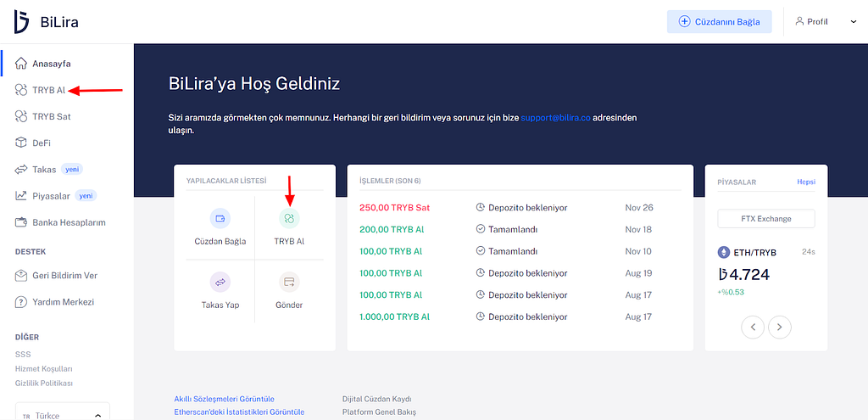Click the support@bilira.co email link
This screenshot has width=868, height=420.
click(x=555, y=118)
